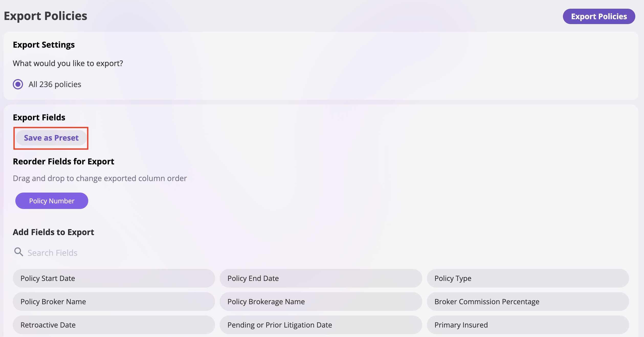Add Pending or Prior Litigation Date field
The width and height of the screenshot is (644, 337).
[x=321, y=325]
